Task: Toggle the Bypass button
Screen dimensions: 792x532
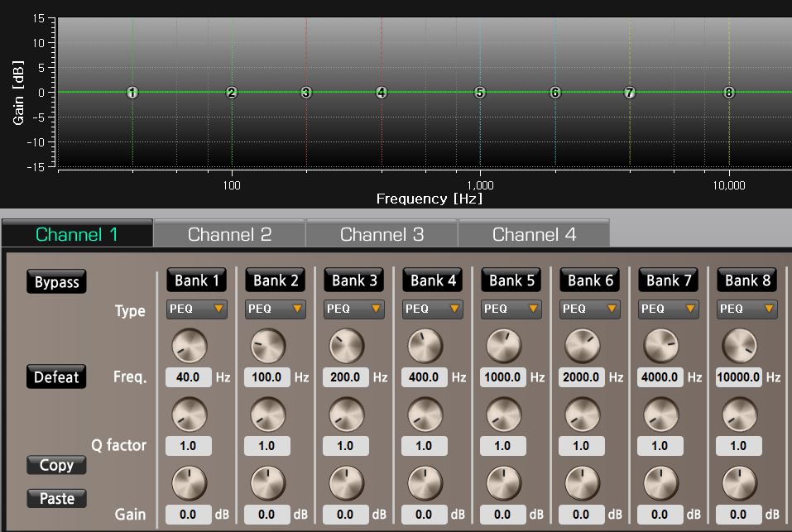Action: coord(56,282)
